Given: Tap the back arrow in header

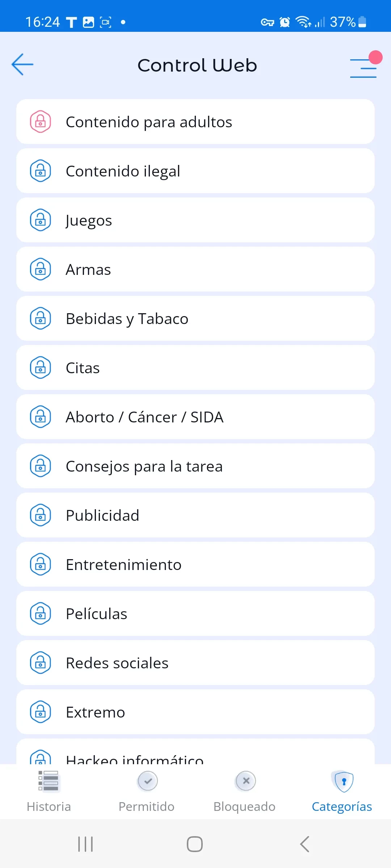Looking at the screenshot, I should 22,64.
